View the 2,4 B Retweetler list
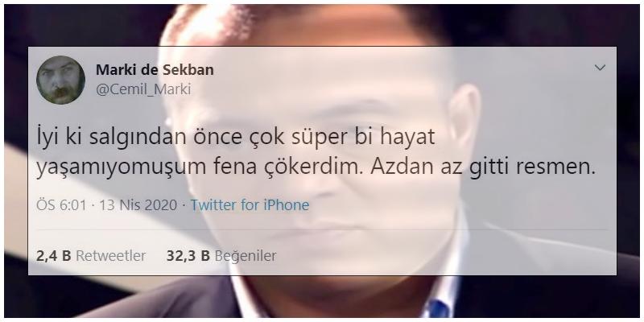Viewport: 644px width, 322px height. pos(91,256)
